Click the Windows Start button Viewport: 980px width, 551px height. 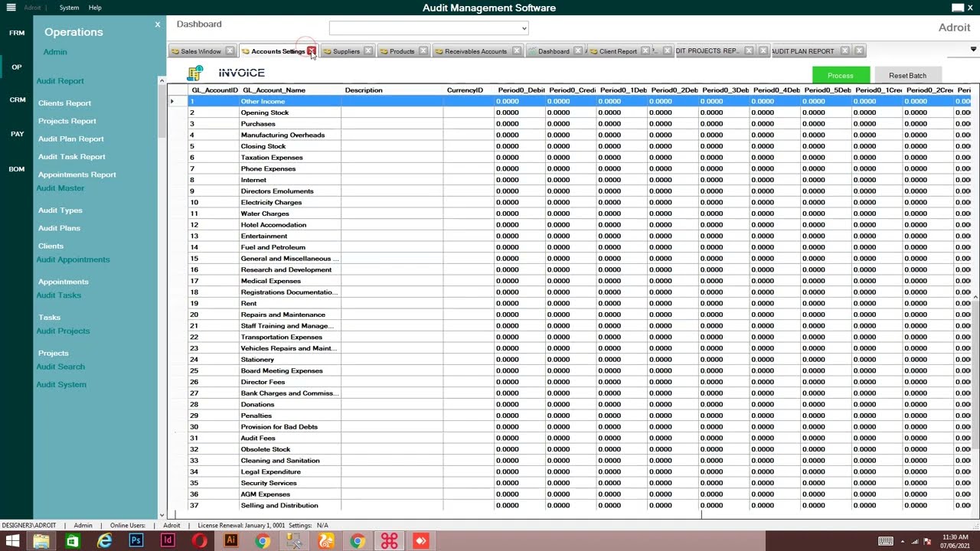pos(13,541)
